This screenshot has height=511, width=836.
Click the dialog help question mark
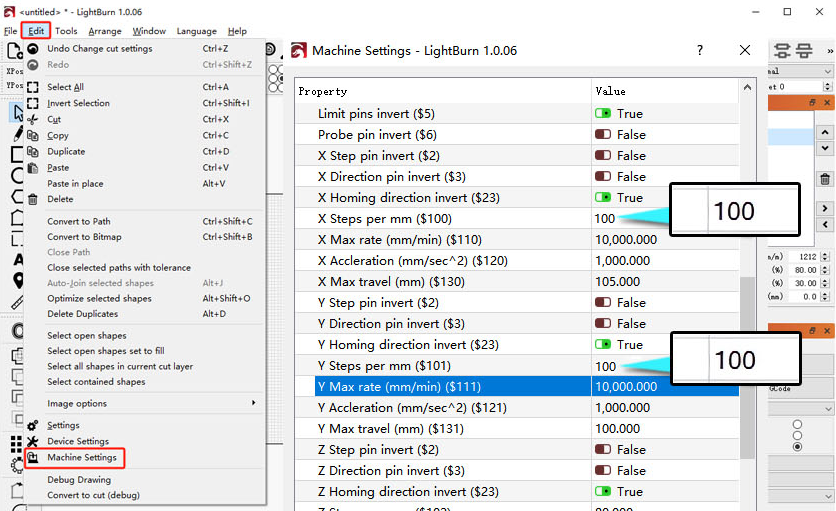700,51
